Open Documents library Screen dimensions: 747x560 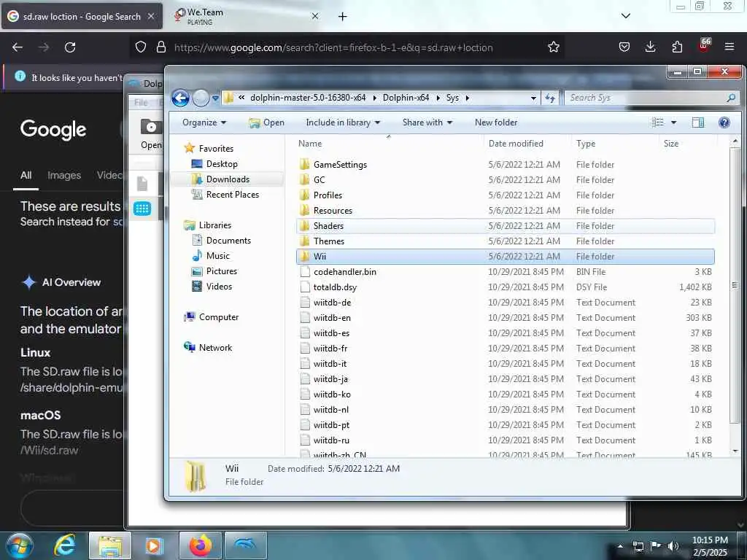point(228,240)
